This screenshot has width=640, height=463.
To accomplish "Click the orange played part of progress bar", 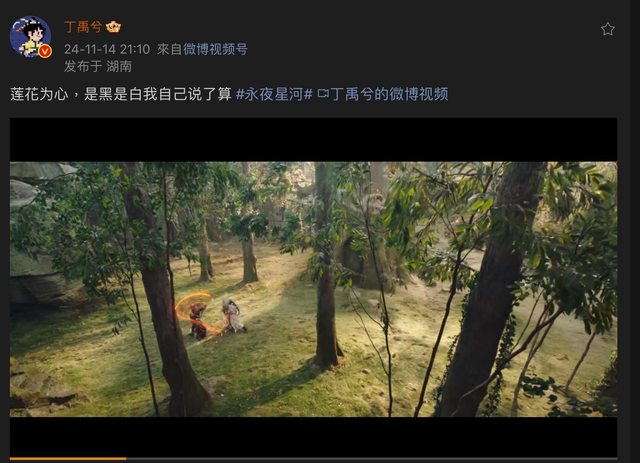I will [68, 459].
